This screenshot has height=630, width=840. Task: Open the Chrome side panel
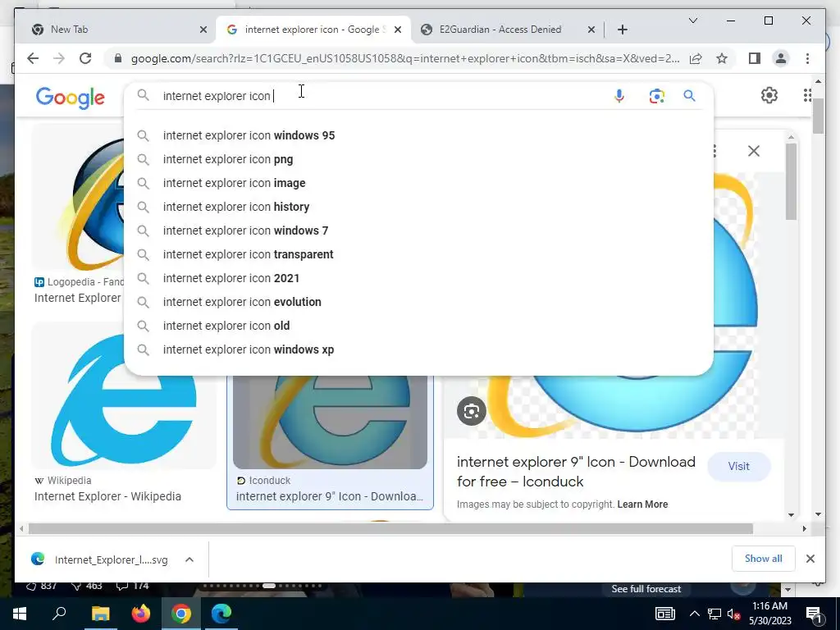(755, 58)
